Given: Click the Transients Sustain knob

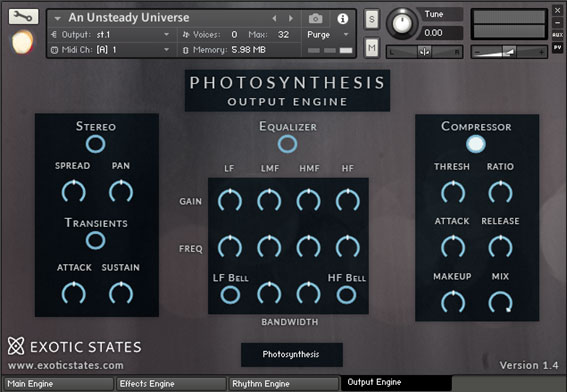Looking at the screenshot, I should 121,293.
